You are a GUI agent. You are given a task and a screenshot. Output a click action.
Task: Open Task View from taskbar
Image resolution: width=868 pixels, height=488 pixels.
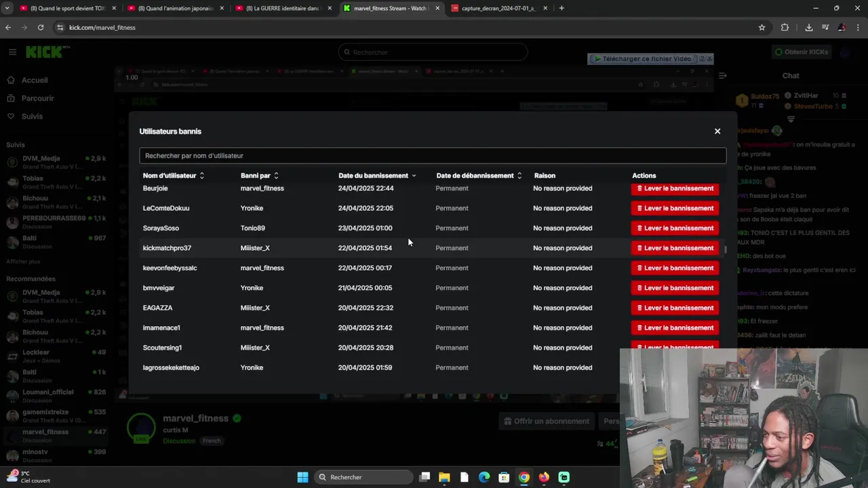pyautogui.click(x=425, y=477)
